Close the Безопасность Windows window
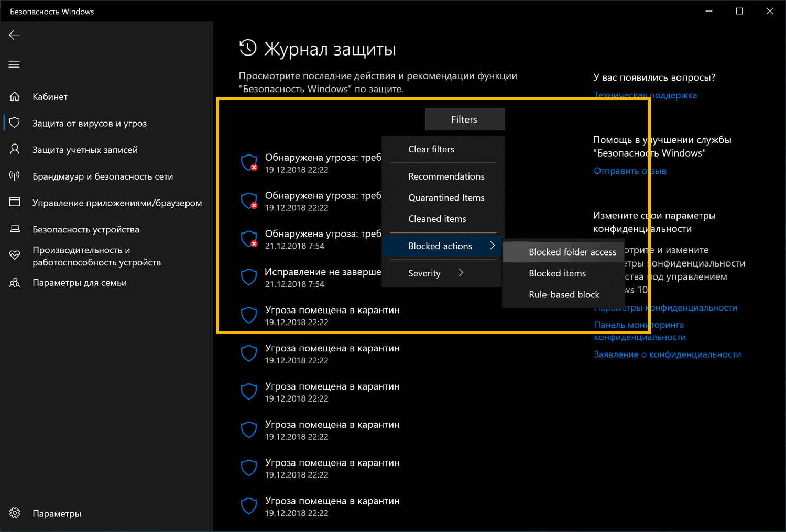Screen dimensions: 786x532 pos(770,11)
